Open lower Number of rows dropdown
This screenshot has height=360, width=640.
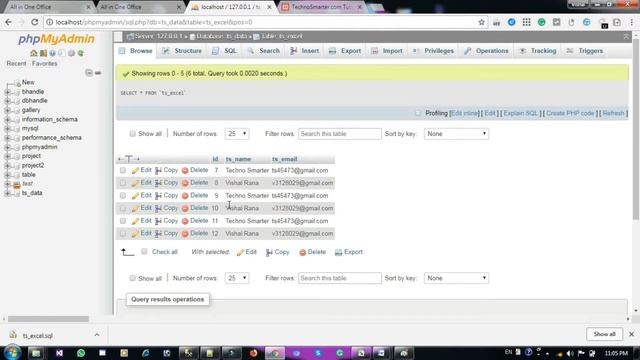(237, 278)
